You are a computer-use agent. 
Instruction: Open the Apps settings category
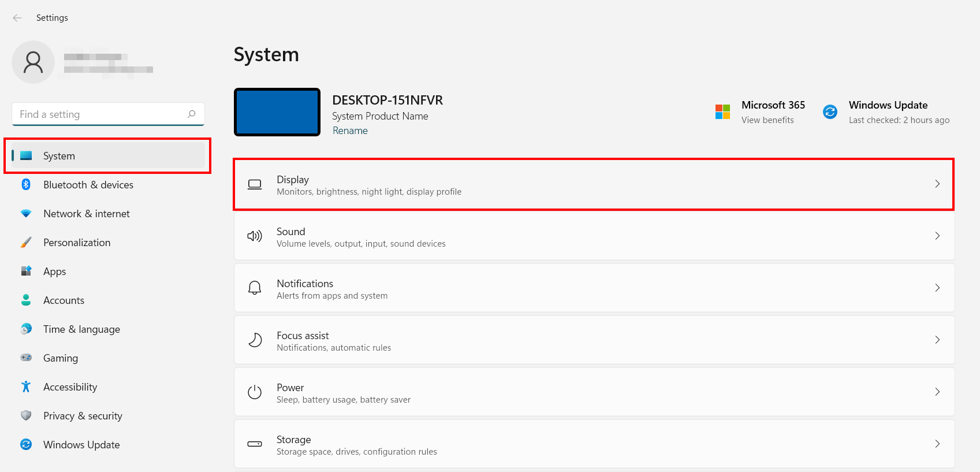55,272
